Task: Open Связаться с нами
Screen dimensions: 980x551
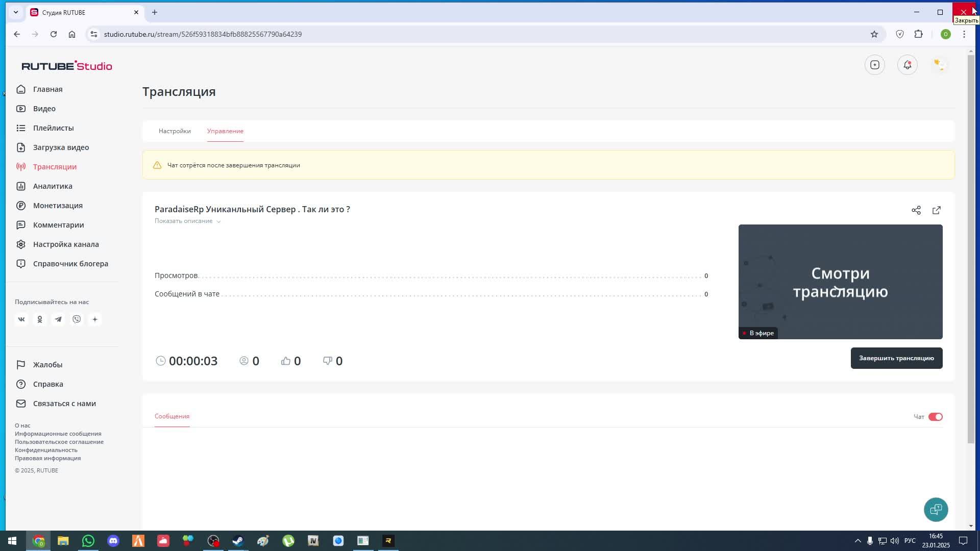Action: [x=64, y=404]
